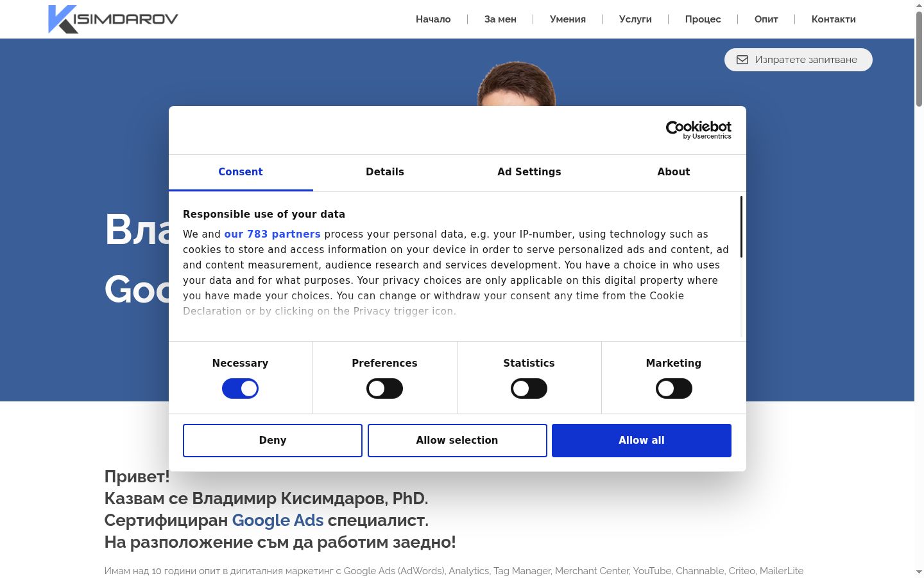Deny all cookies
Viewport: 924px width, 578px height.
tap(273, 441)
